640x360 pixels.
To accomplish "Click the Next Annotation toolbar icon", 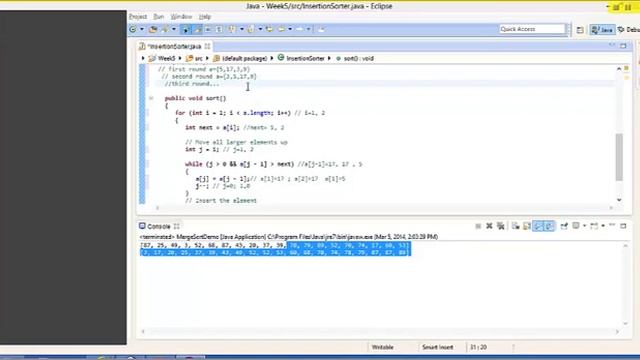I will 232,29.
